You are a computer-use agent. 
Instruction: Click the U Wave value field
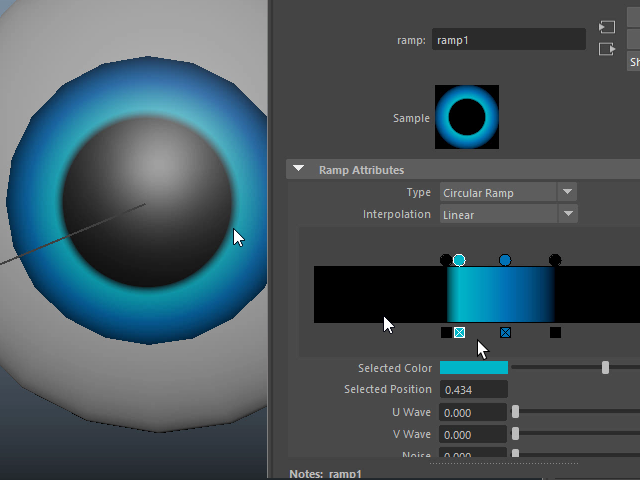(x=474, y=412)
